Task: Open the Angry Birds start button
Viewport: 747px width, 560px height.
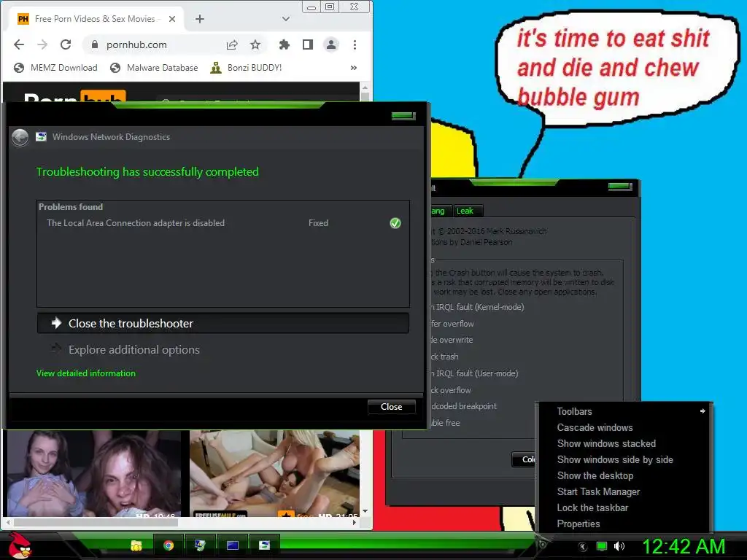Action: (20, 545)
